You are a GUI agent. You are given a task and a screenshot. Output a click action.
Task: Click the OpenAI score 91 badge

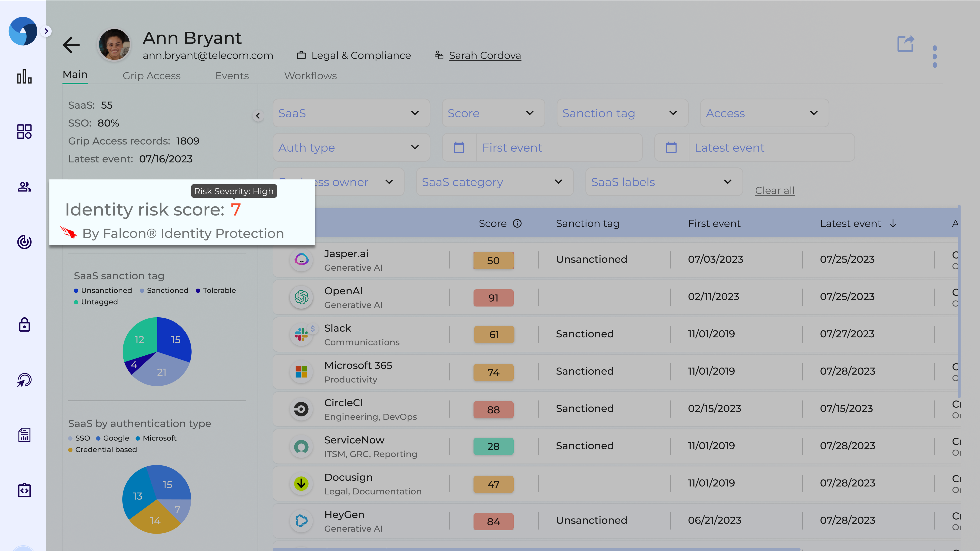(x=493, y=298)
